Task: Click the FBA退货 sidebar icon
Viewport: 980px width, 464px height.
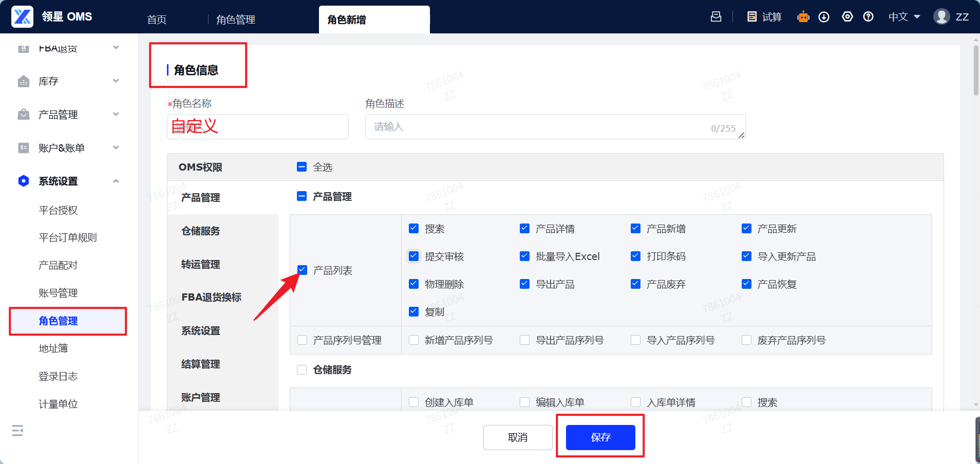Action: pos(24,48)
